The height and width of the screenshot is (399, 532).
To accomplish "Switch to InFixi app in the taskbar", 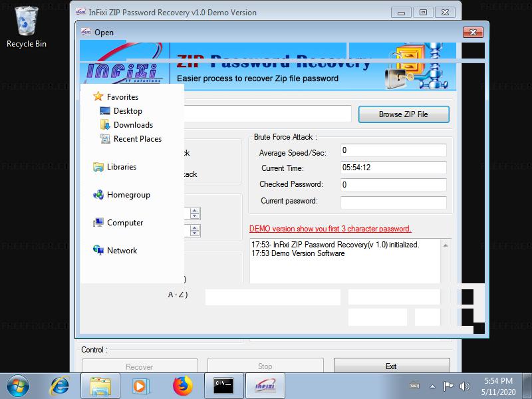I will (x=265, y=386).
